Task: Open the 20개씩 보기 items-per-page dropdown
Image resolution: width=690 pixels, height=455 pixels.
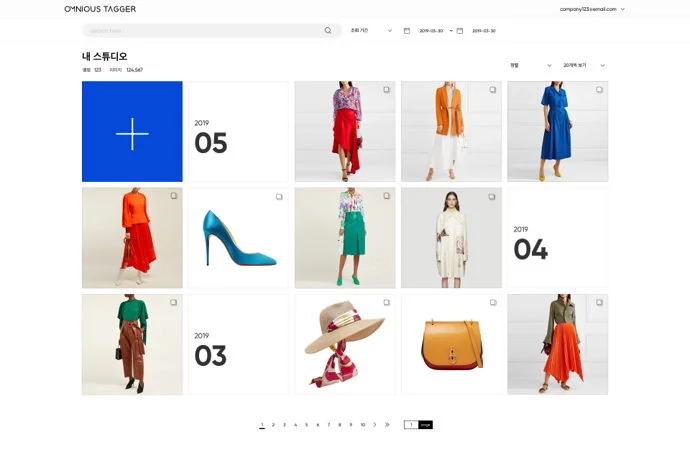Action: (584, 65)
